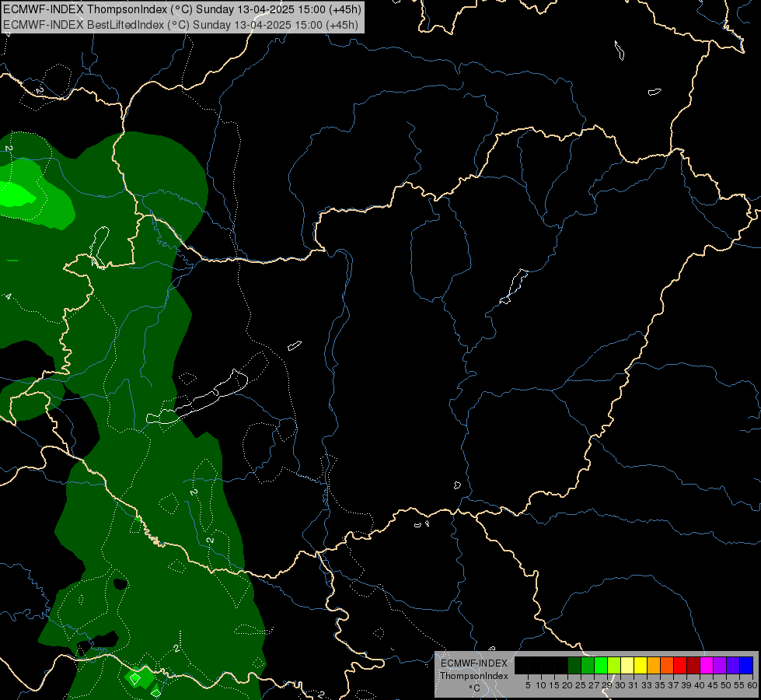Viewport: 761px width, 700px height.
Task: Click the legend's ThompsonIndex label
Action: pyautogui.click(x=474, y=676)
